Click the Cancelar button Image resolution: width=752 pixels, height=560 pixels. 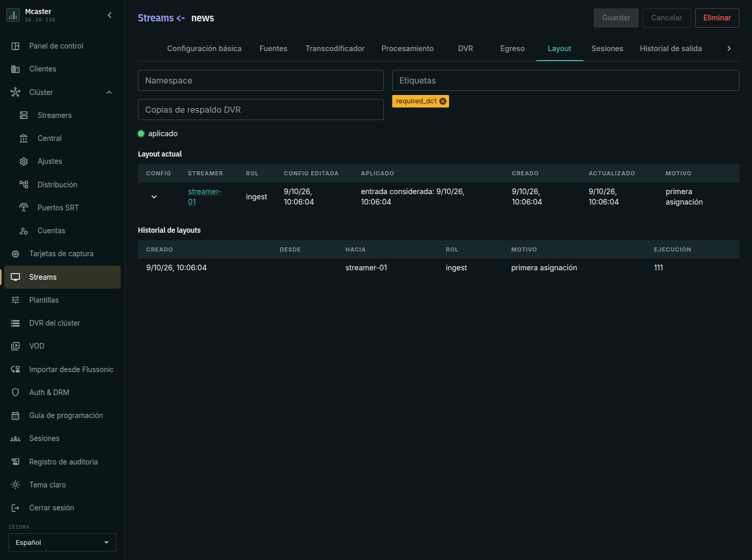[667, 18]
